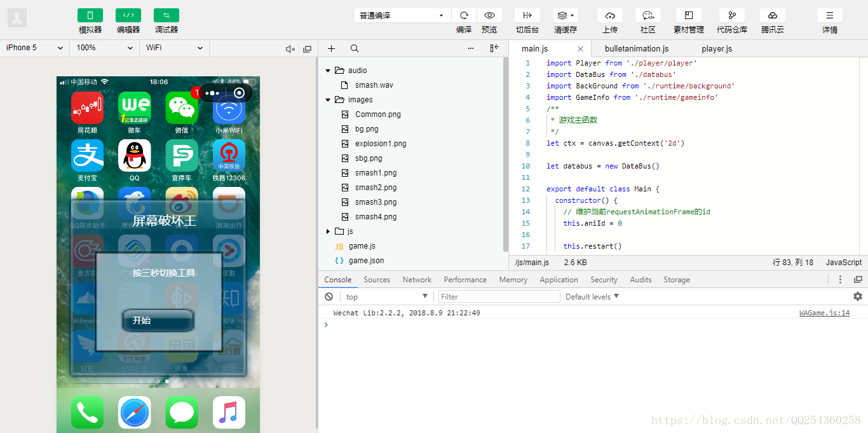Open the asset management icon
868x433 pixels.
tap(689, 15)
